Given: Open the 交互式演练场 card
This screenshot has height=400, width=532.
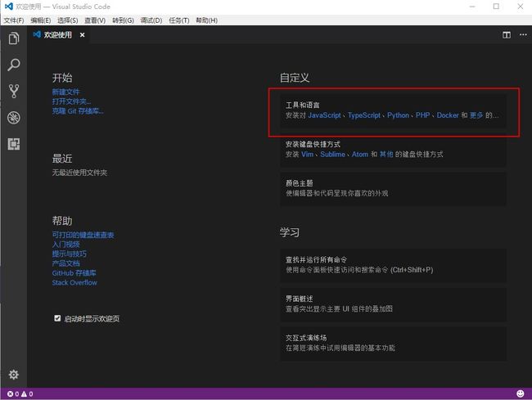Looking at the screenshot, I should pos(393,343).
